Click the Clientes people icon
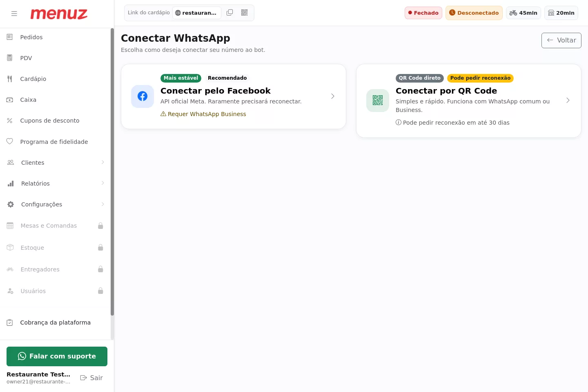The image size is (588, 392). coord(11,163)
